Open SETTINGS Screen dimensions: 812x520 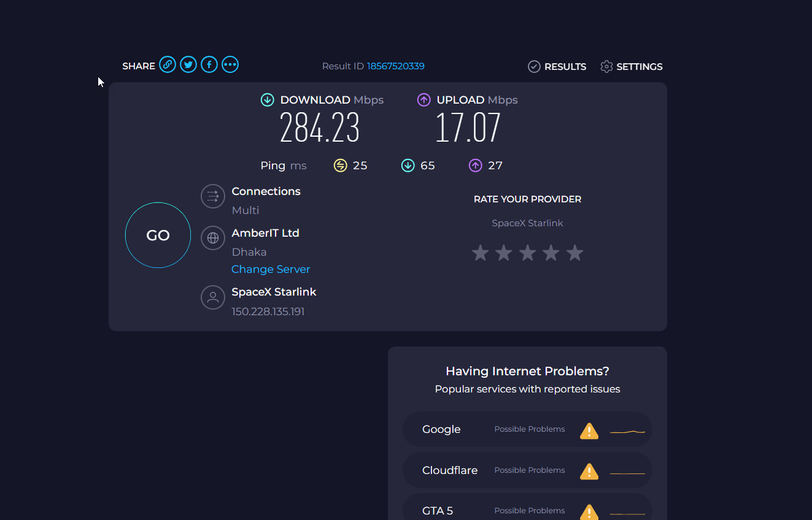point(632,66)
